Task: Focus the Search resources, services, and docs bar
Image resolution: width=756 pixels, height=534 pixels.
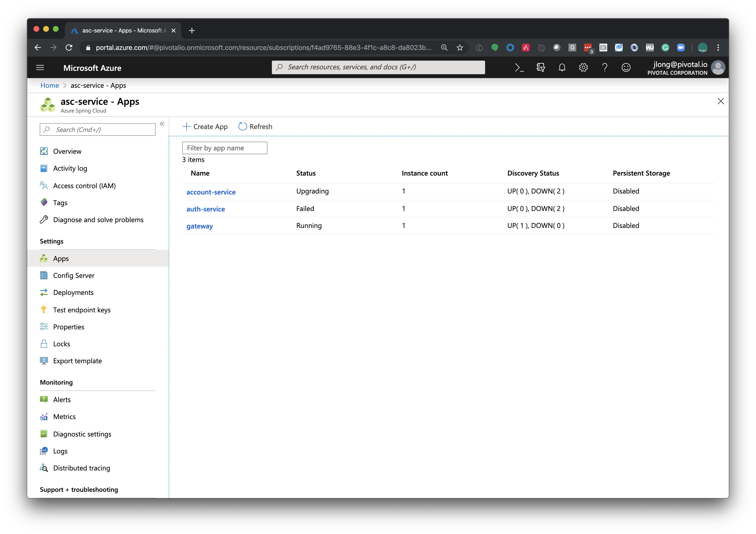Action: click(378, 67)
